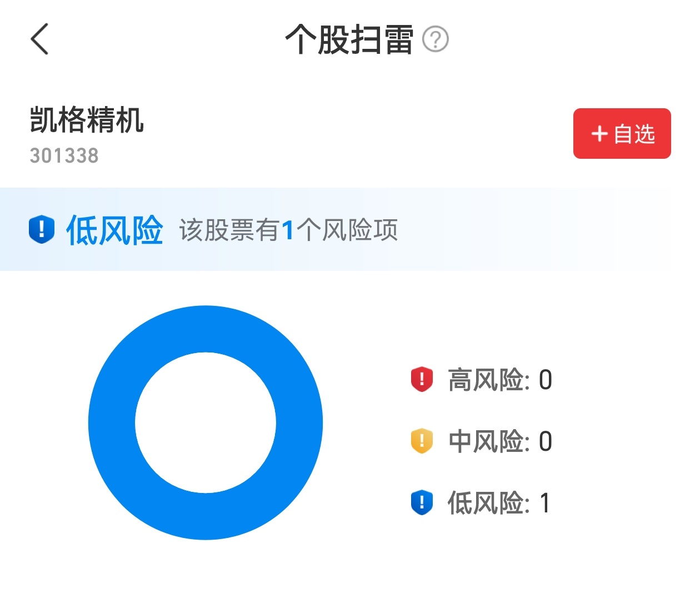Select the 低风险 label in the legend
The image size is (700, 594).
pyautogui.click(x=486, y=503)
